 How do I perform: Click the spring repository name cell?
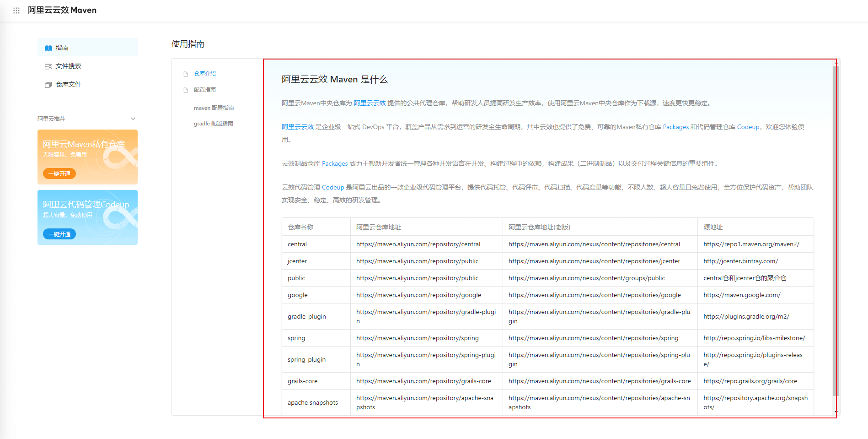pos(316,338)
